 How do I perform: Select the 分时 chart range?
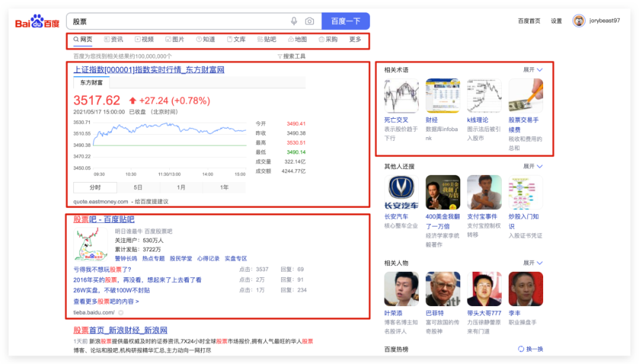[x=95, y=187]
